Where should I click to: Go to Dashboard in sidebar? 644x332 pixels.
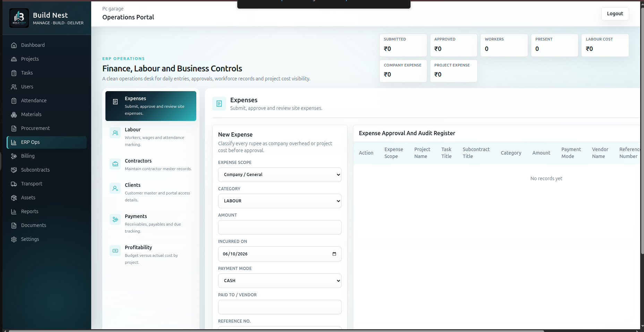tap(46, 45)
